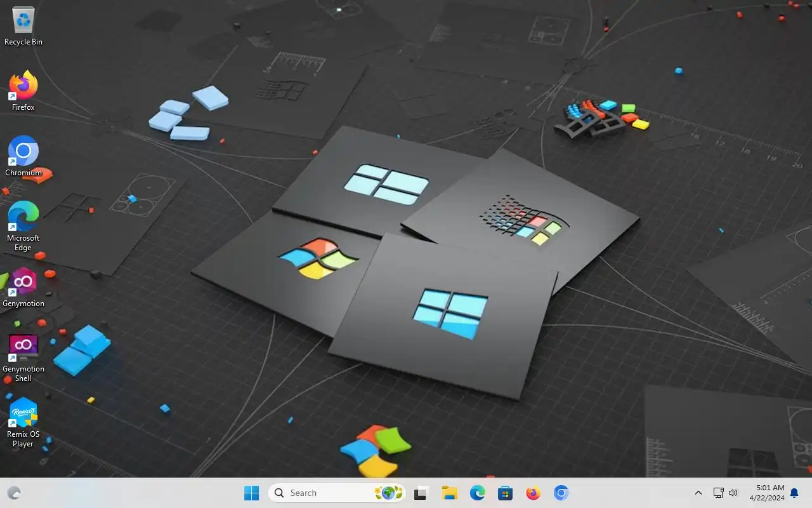
Task: Launch Chromium from the taskbar
Action: click(x=561, y=493)
